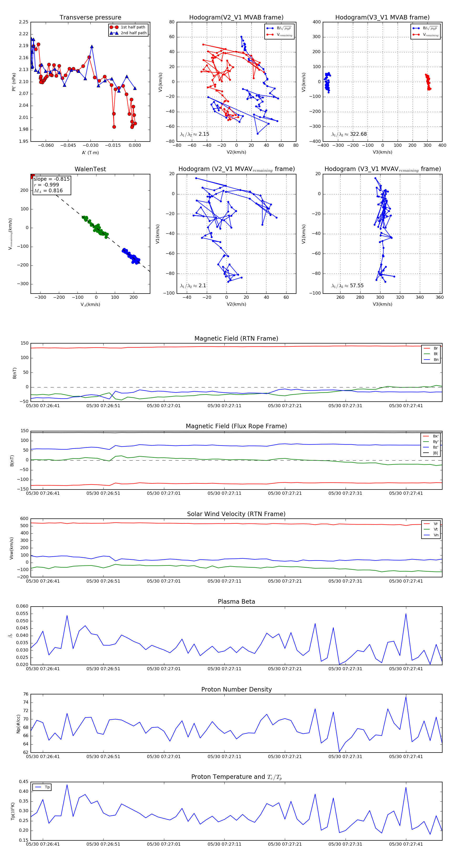This screenshot has height=868, width=473.
Task: Click the '05/30 07:27:41' tick under Plasma Beta
Action: (x=406, y=669)
